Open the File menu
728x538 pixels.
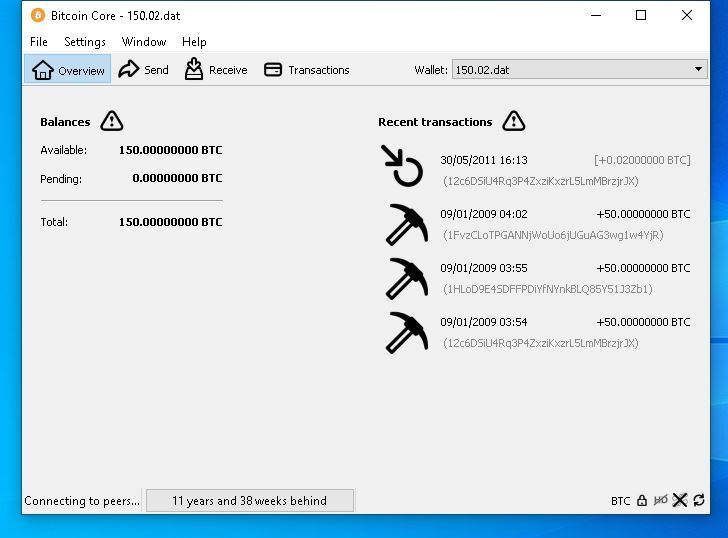tap(39, 42)
